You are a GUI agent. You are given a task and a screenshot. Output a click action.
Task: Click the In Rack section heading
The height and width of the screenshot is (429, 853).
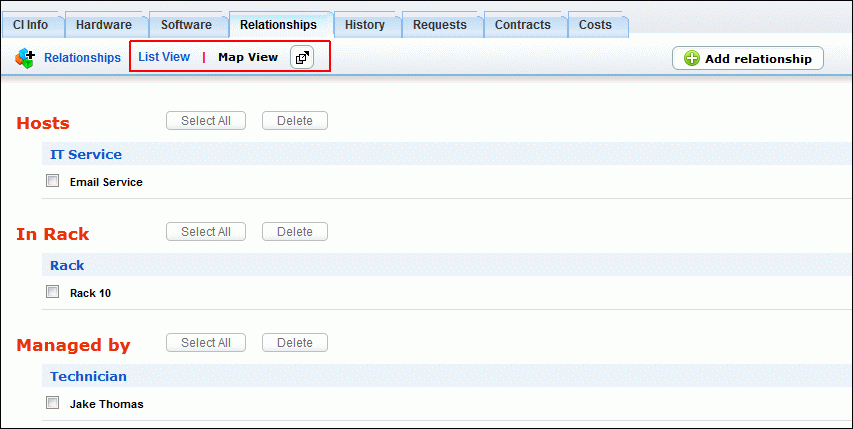pos(53,234)
